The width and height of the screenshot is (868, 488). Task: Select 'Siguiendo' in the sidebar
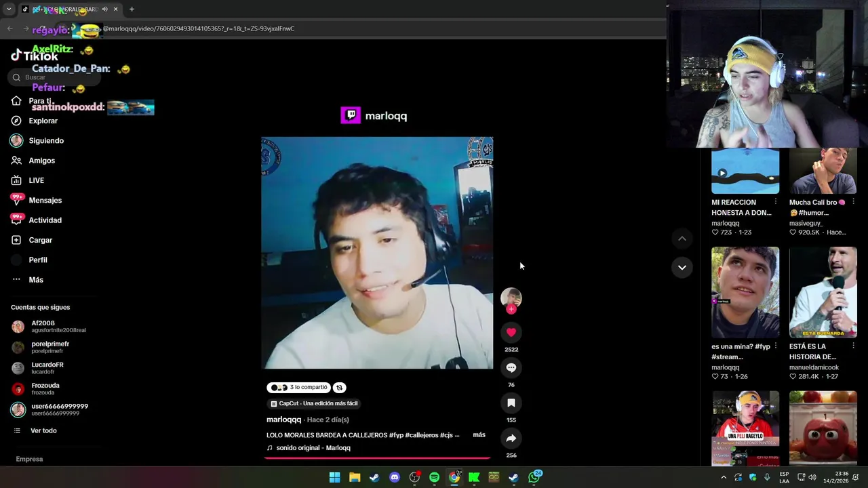pyautogui.click(x=46, y=140)
